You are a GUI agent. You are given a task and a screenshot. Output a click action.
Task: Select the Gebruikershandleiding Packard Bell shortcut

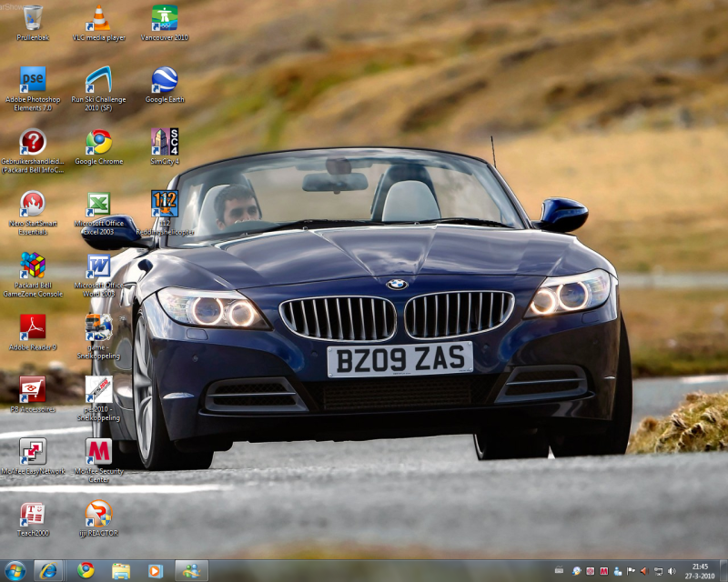coord(33,150)
